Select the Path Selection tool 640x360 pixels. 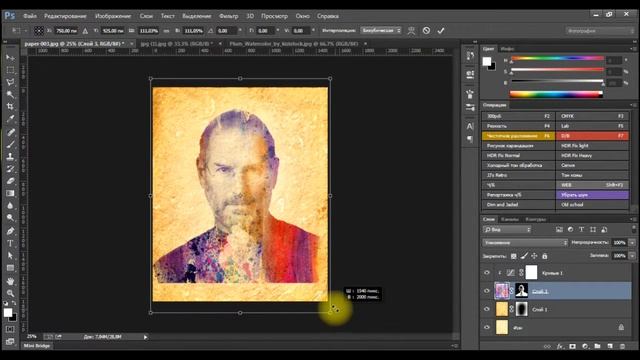11,256
